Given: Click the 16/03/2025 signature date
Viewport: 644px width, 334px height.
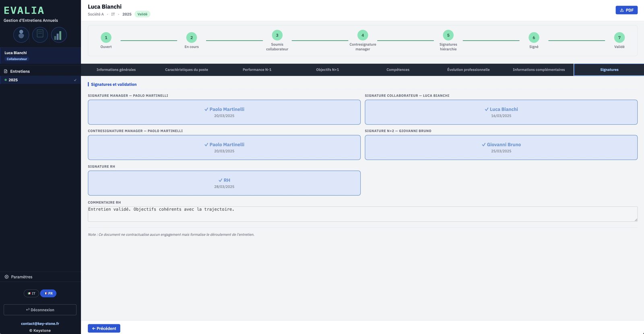Looking at the screenshot, I should pos(501,116).
